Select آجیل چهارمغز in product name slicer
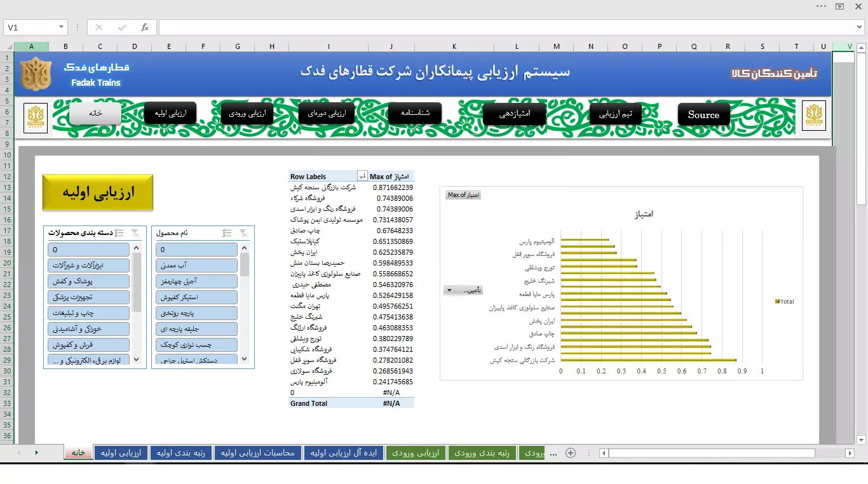This screenshot has height=484, width=868. point(196,281)
